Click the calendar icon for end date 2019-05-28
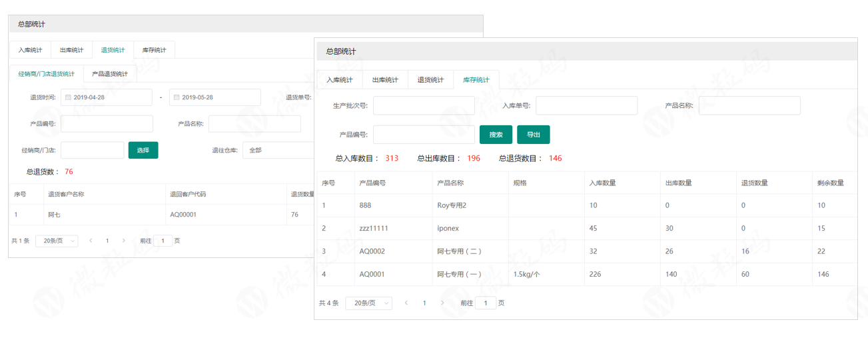This screenshot has height=344, width=868. pyautogui.click(x=177, y=97)
